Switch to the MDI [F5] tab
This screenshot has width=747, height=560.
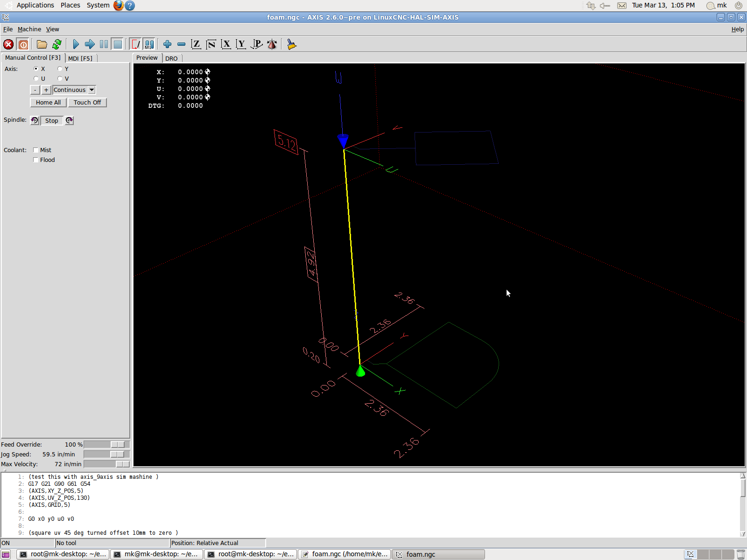80,58
